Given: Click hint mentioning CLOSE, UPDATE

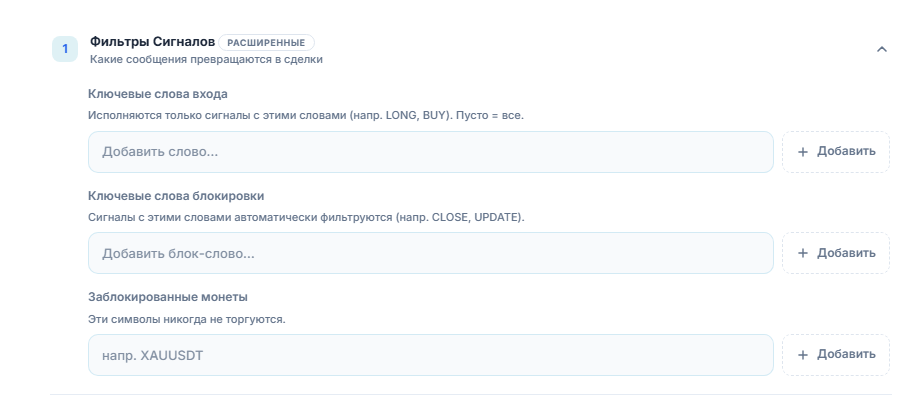Looking at the screenshot, I should (306, 217).
